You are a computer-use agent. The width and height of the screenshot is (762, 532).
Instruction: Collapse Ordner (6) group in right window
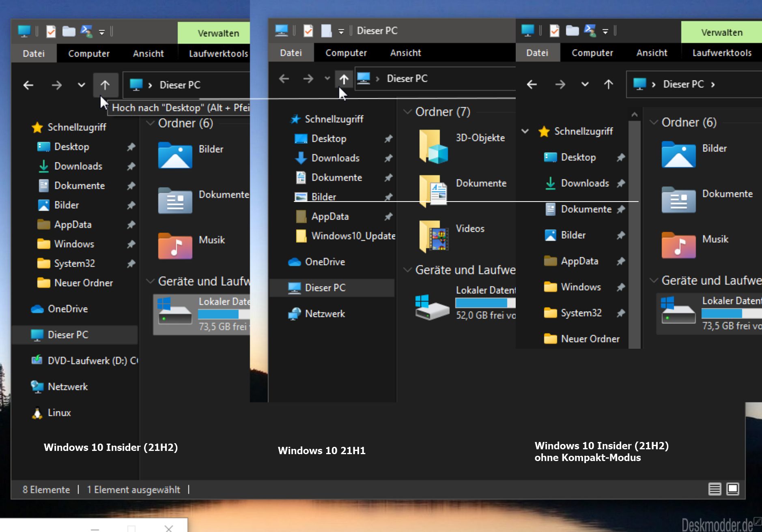pyautogui.click(x=654, y=122)
